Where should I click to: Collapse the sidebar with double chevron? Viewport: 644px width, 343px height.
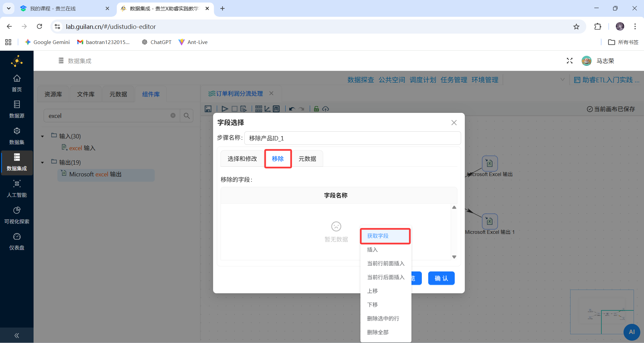click(x=17, y=335)
